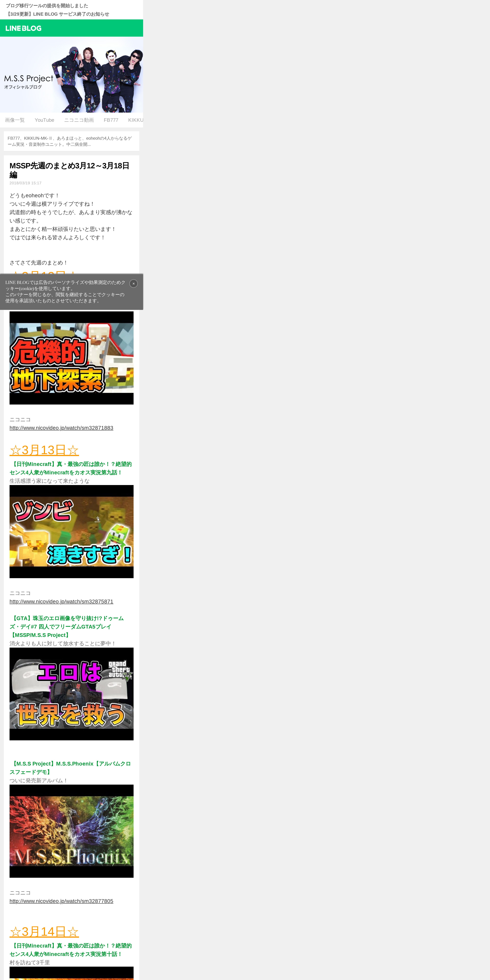Open the FB777 tab

point(111,120)
